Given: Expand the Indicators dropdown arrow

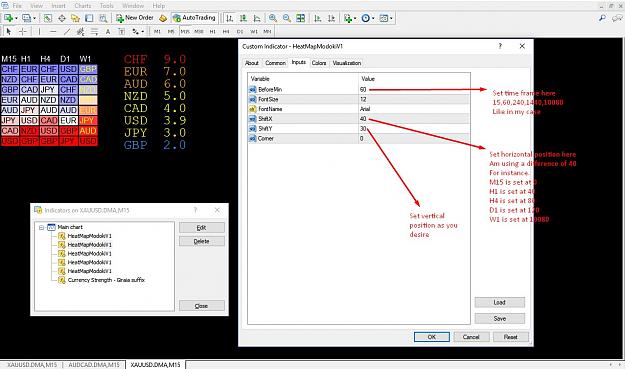Looking at the screenshot, I should point(355,18).
